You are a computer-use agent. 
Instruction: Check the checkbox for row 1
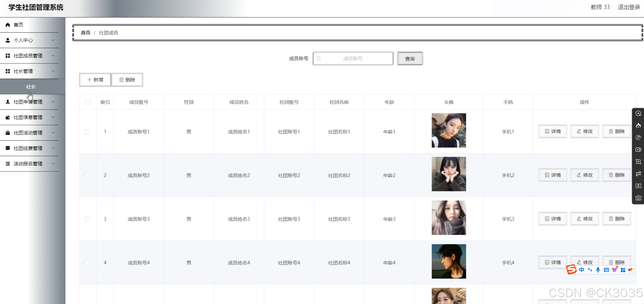[88, 132]
